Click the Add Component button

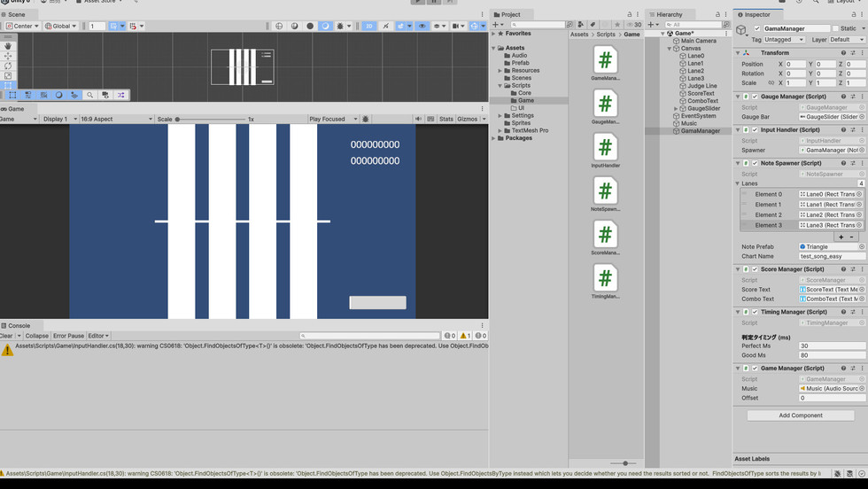coord(801,415)
